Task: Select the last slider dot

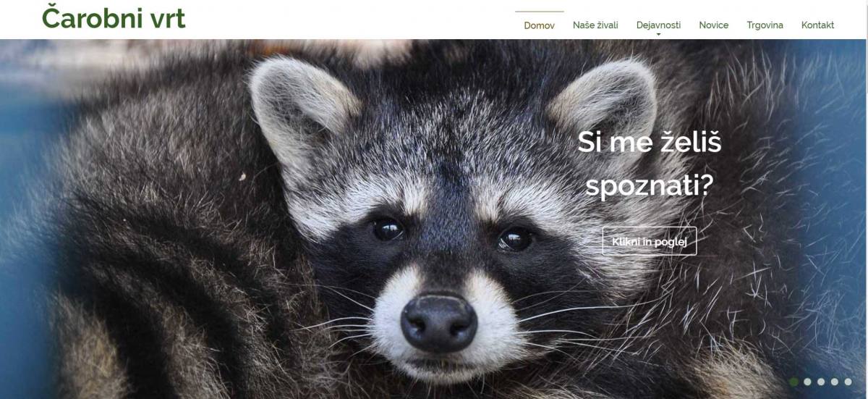Action: coord(848,382)
